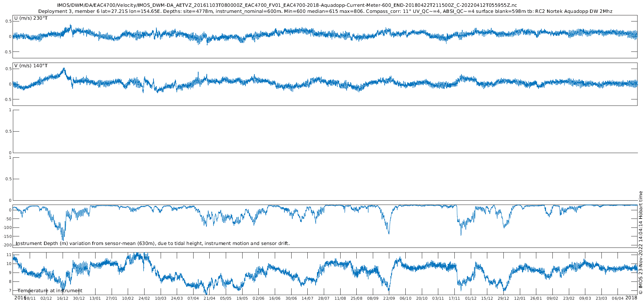Click the NetCDF file path title at top

287,5
